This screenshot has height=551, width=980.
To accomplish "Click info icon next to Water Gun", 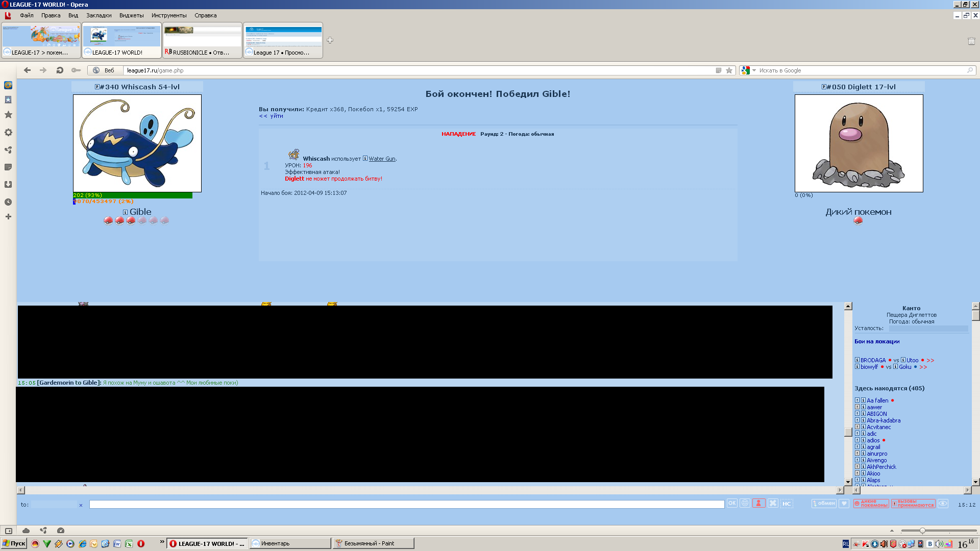I will (365, 159).
